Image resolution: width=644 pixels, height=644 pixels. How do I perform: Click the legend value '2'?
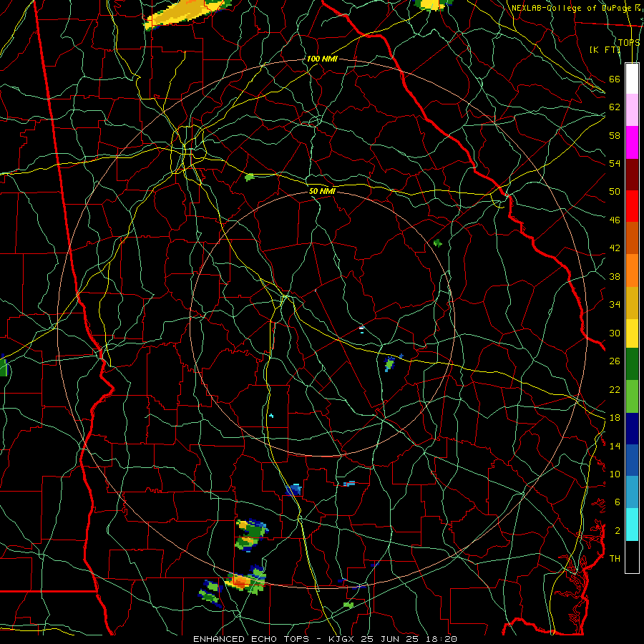tap(618, 531)
